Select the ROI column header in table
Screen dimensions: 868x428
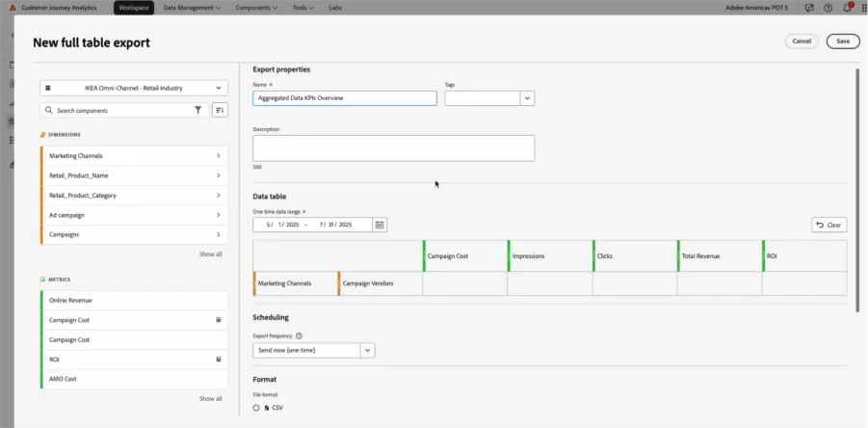[804, 255]
